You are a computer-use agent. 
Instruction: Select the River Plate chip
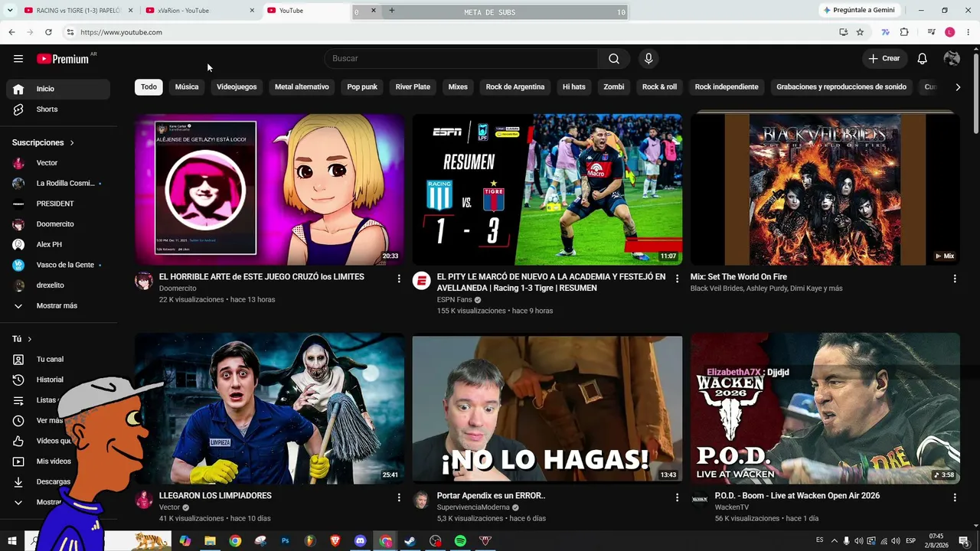[413, 87]
